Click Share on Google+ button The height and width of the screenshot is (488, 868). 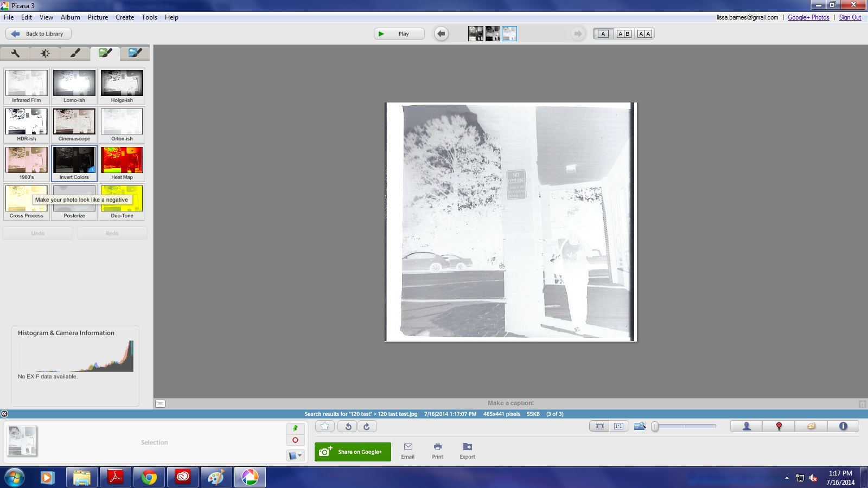click(x=353, y=452)
